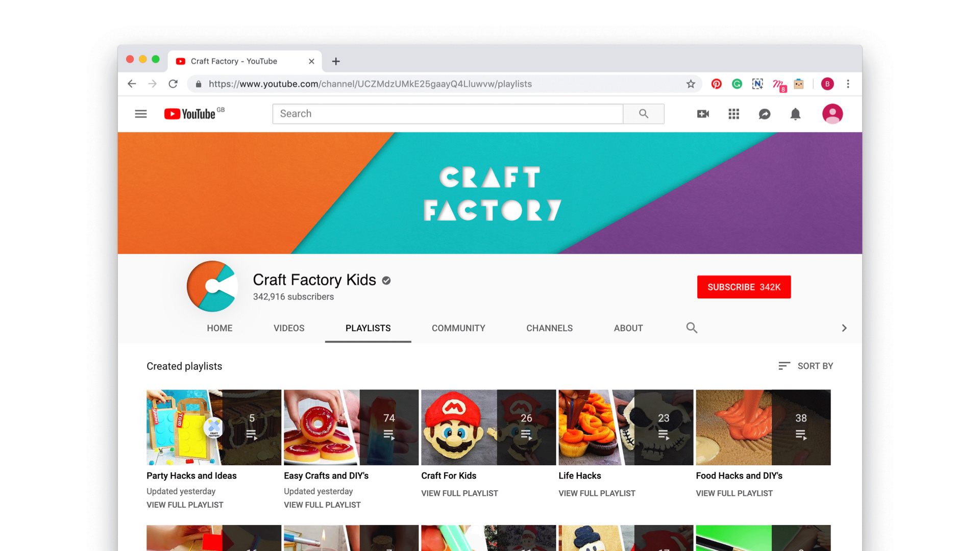
Task: Click the SUBSCRIBE 342K button
Action: point(744,287)
